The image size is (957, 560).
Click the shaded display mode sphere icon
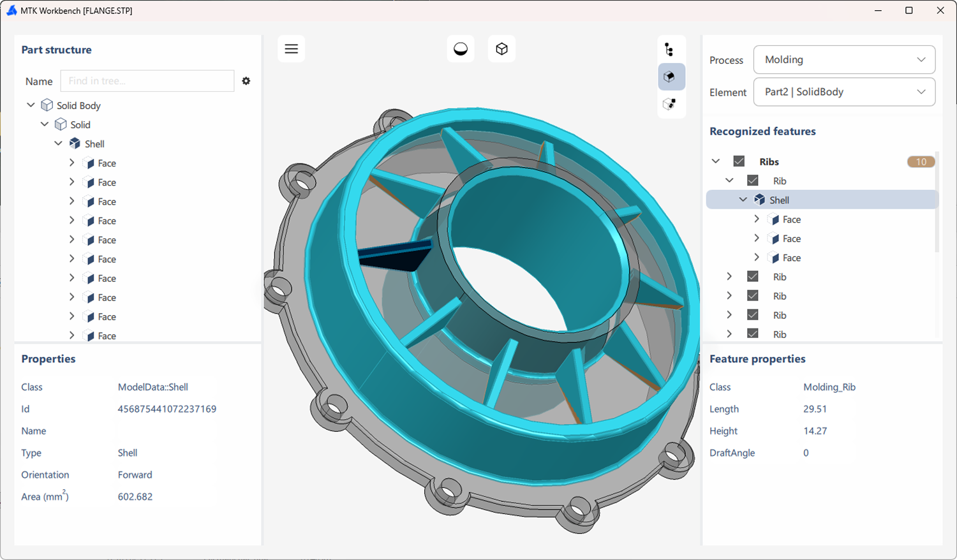pos(460,48)
